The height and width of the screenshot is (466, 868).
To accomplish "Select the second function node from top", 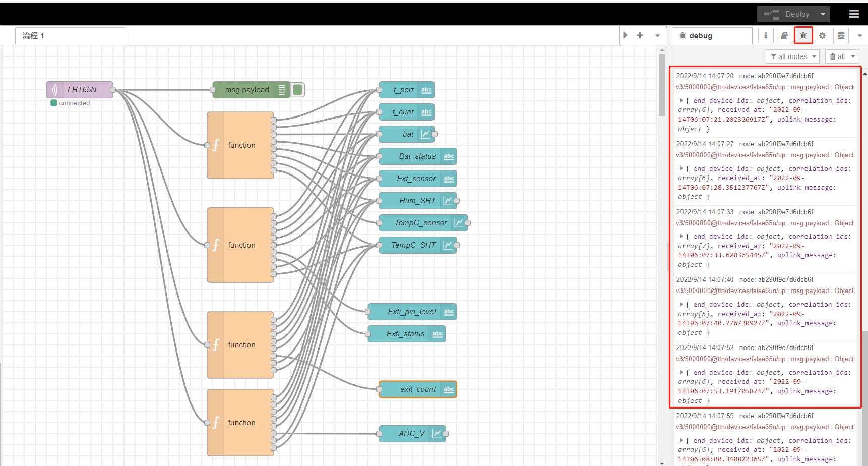I will [x=240, y=245].
